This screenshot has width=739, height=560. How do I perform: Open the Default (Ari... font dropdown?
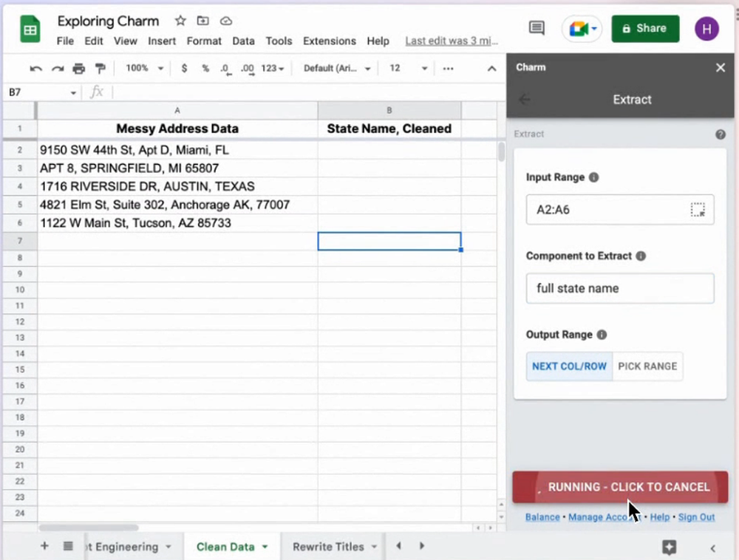point(337,69)
